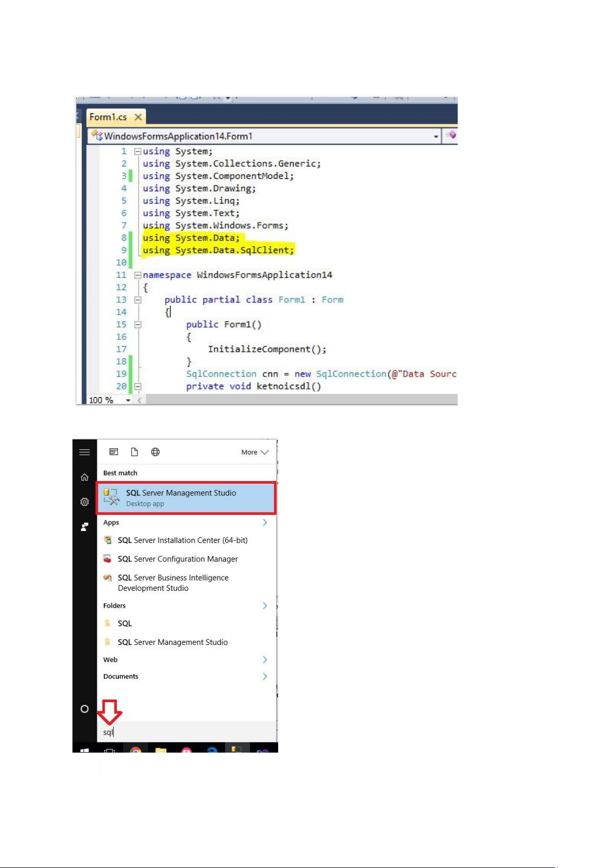Click the search box containing sql
The width and height of the screenshot is (614, 868).
click(x=187, y=732)
